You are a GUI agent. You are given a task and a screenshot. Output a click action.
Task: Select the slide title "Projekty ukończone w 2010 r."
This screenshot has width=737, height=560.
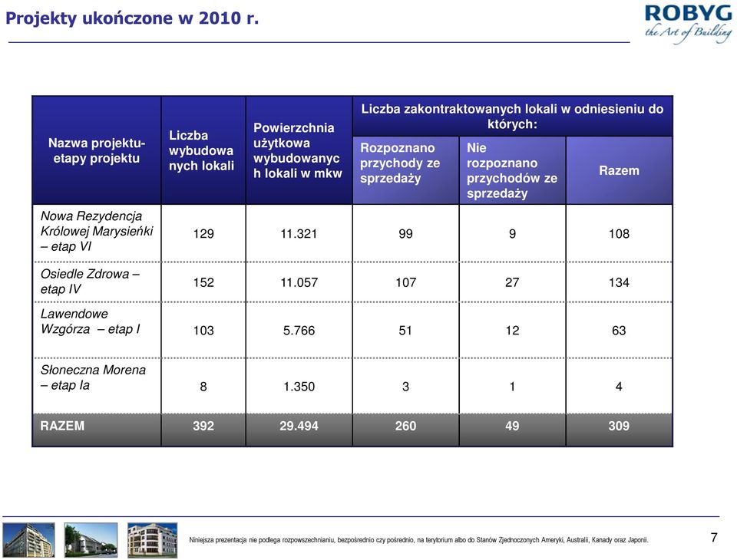[x=132, y=18]
